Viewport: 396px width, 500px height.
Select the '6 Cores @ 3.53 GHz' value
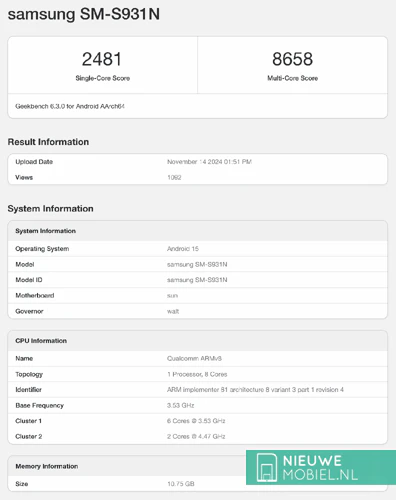[x=196, y=421]
